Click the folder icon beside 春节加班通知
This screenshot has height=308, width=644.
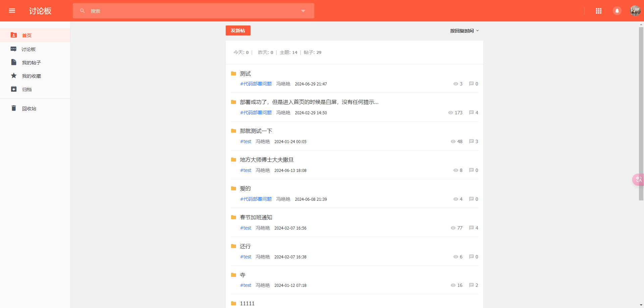click(234, 217)
